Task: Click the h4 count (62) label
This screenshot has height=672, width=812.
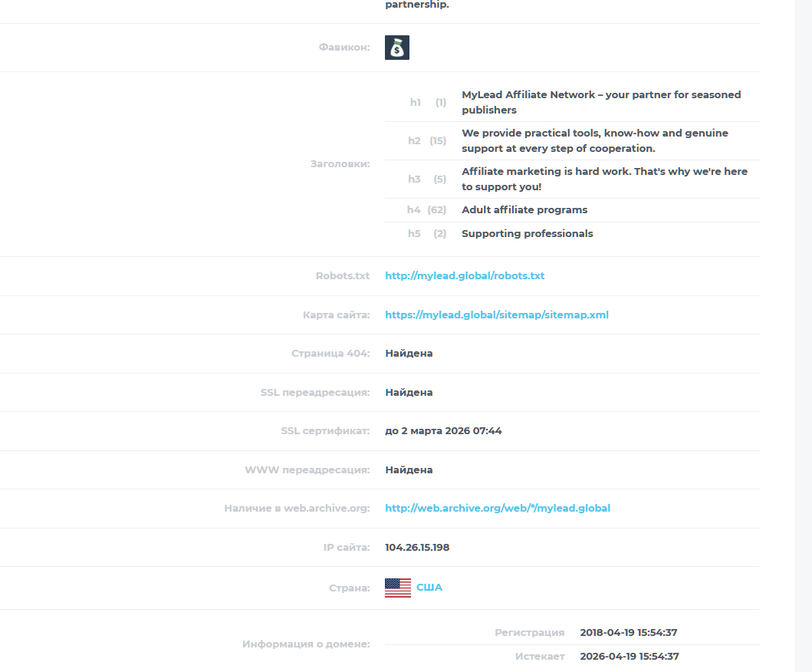Action: click(436, 210)
